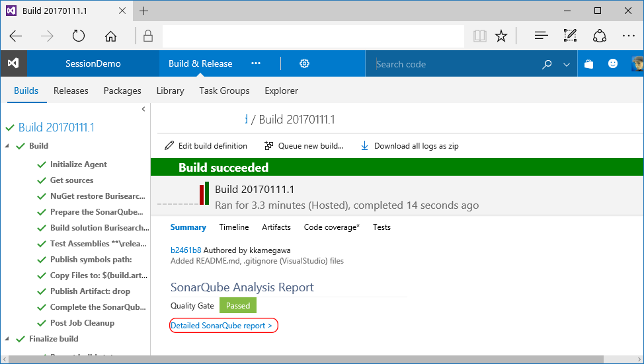Click the Passed quality gate badge
The image size is (644, 364).
[x=238, y=306]
